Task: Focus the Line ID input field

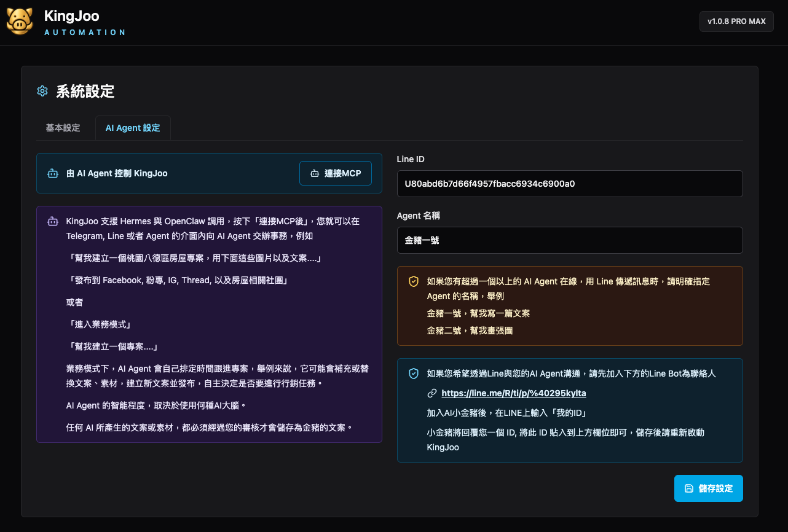Action: [x=570, y=184]
